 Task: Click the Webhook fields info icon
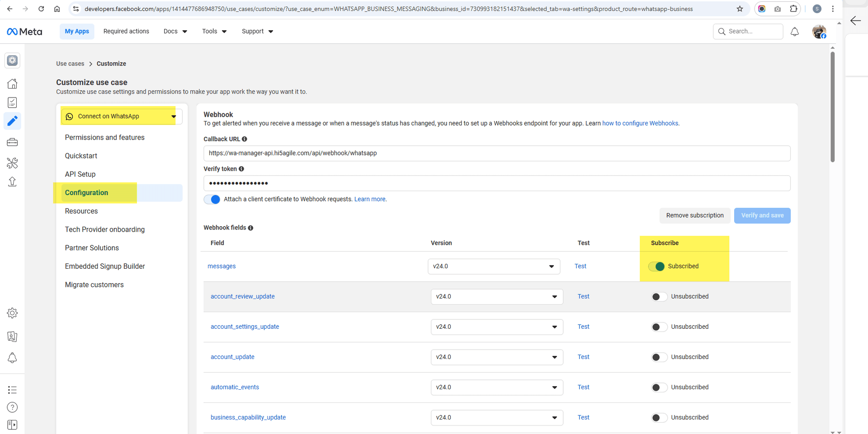[x=250, y=228]
